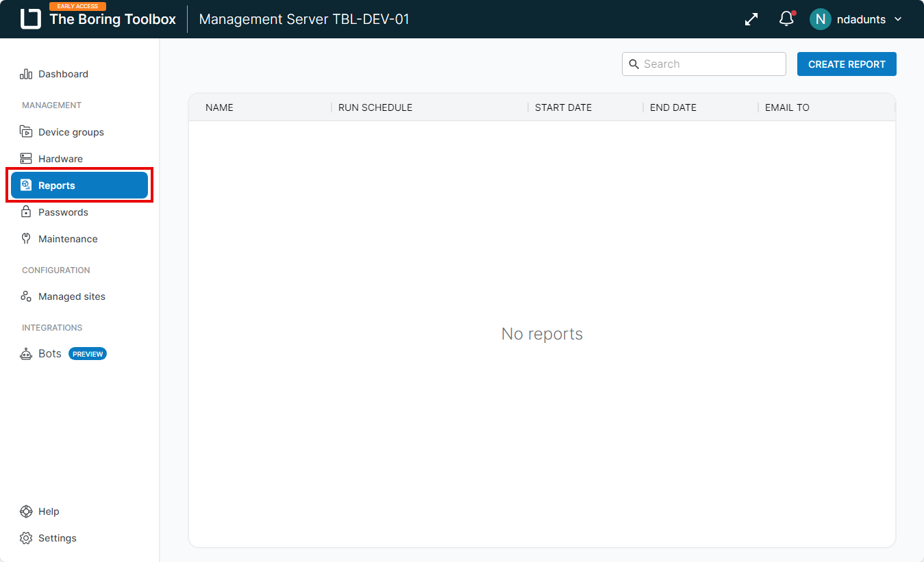The image size is (924, 562).
Task: Sort by the NAME column header
Action: (219, 107)
